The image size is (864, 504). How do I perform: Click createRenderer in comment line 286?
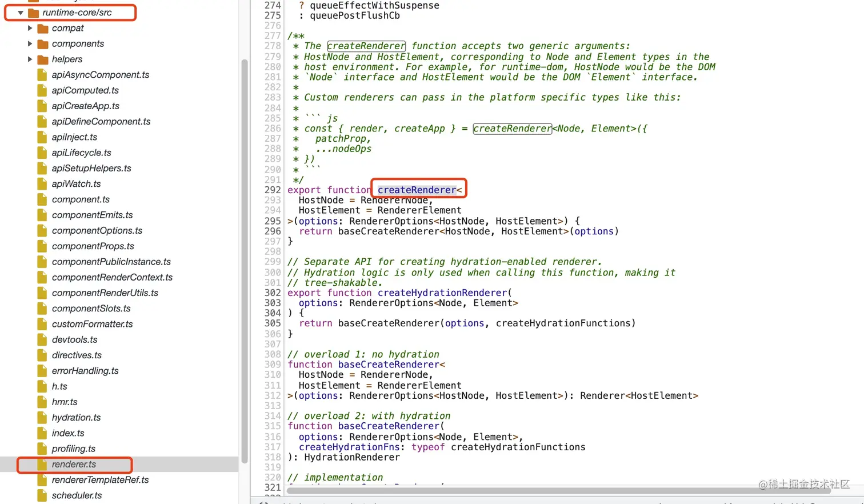tap(513, 129)
